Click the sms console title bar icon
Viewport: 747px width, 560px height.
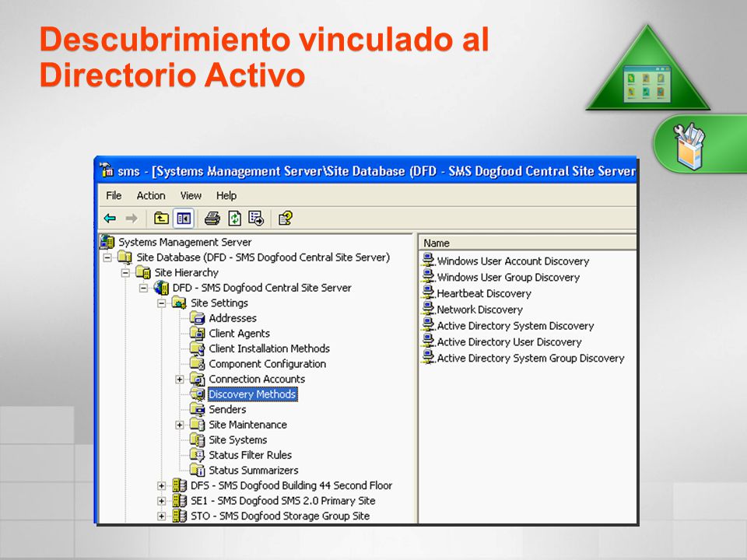107,170
